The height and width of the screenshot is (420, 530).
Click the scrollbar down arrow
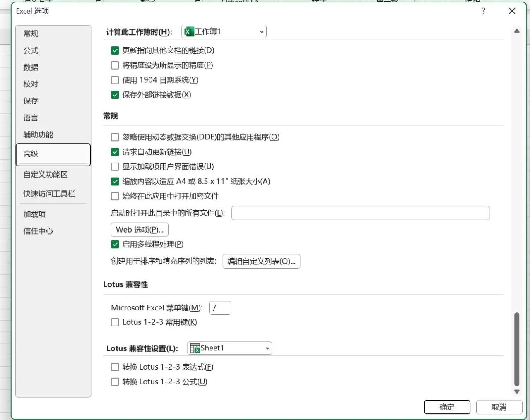(517, 391)
